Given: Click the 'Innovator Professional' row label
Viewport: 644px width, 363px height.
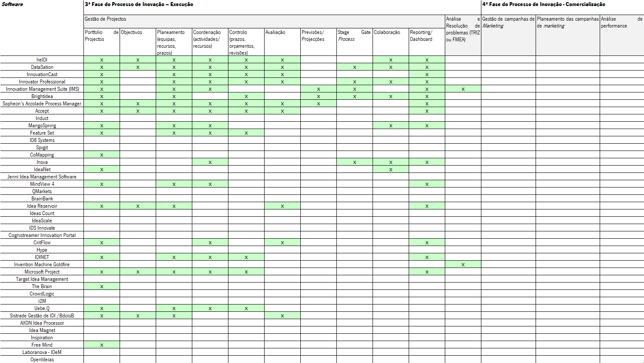Looking at the screenshot, I should (42, 82).
